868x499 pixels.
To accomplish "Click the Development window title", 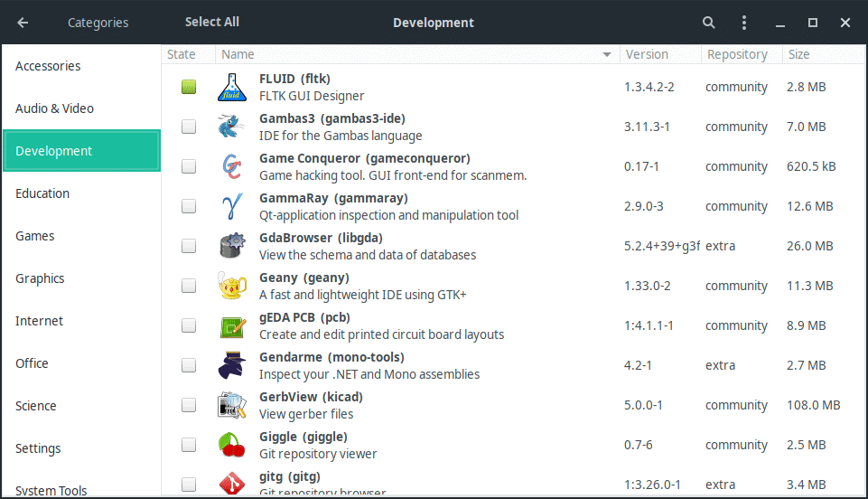I will (x=434, y=23).
